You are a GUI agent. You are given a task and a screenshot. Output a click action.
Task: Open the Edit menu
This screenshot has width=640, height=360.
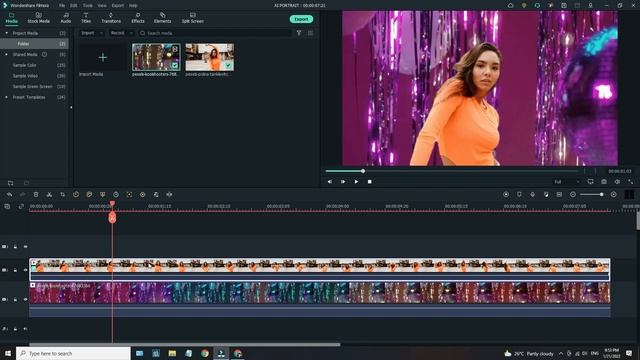point(73,6)
